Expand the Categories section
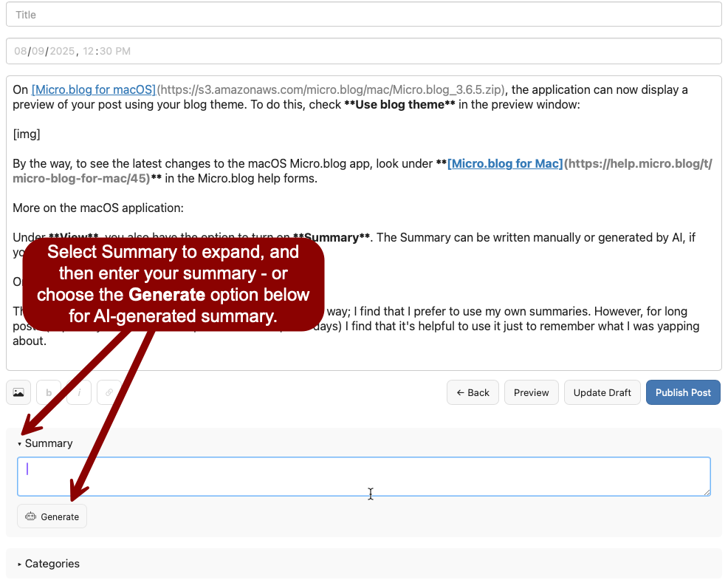728x580 pixels. point(49,564)
